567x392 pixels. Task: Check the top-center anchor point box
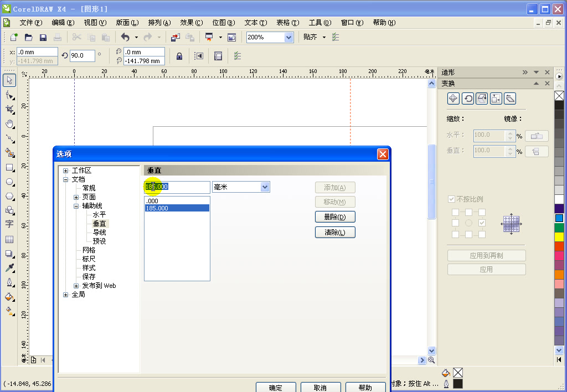tap(468, 212)
